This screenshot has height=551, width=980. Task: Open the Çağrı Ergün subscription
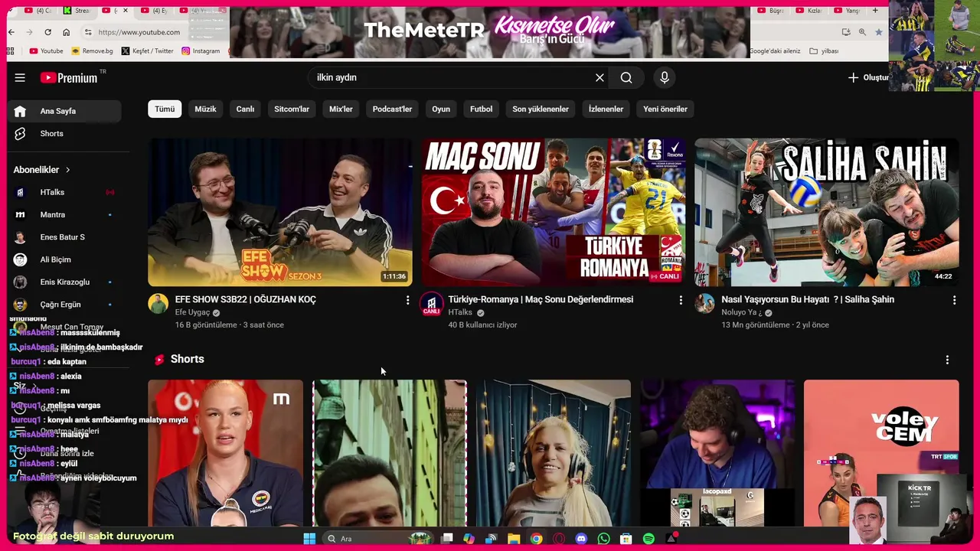(x=64, y=305)
